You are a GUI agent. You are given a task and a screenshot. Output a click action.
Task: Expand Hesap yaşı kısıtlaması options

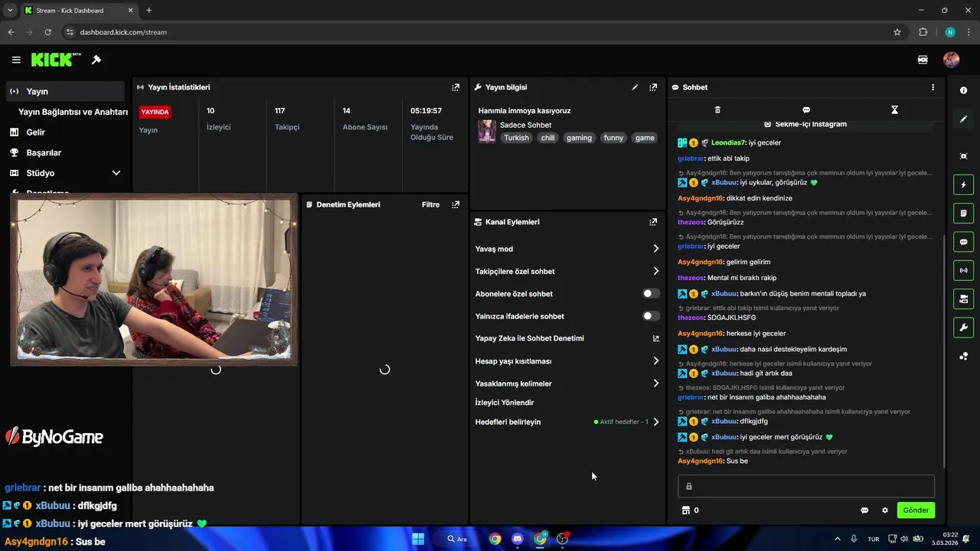655,361
